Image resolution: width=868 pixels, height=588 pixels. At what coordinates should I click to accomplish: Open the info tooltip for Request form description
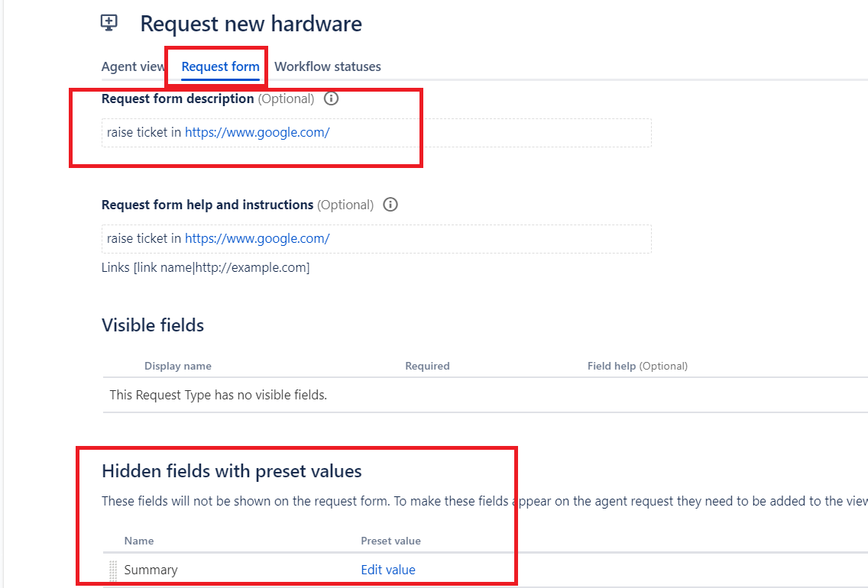point(331,98)
